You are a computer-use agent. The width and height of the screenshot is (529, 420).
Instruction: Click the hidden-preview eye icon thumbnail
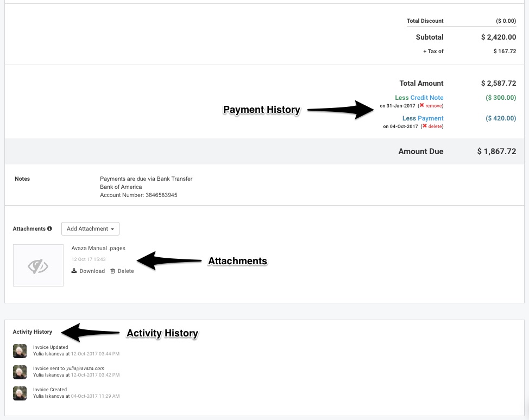tap(38, 265)
